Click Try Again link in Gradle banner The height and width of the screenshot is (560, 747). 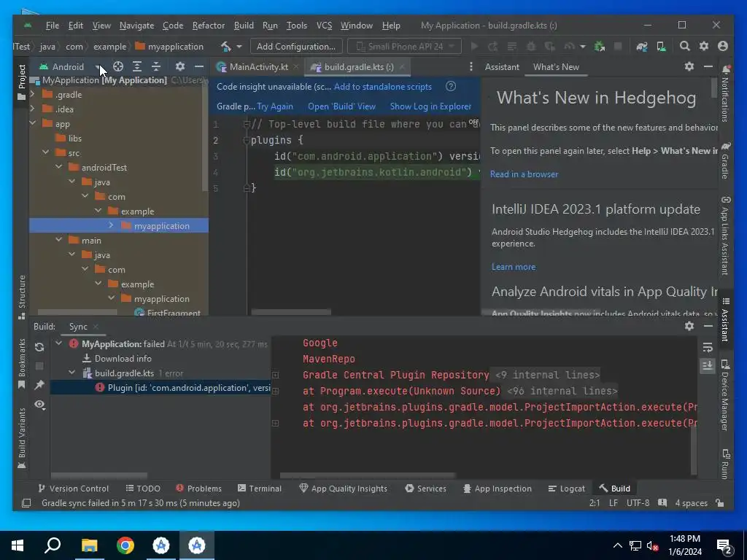(x=275, y=106)
